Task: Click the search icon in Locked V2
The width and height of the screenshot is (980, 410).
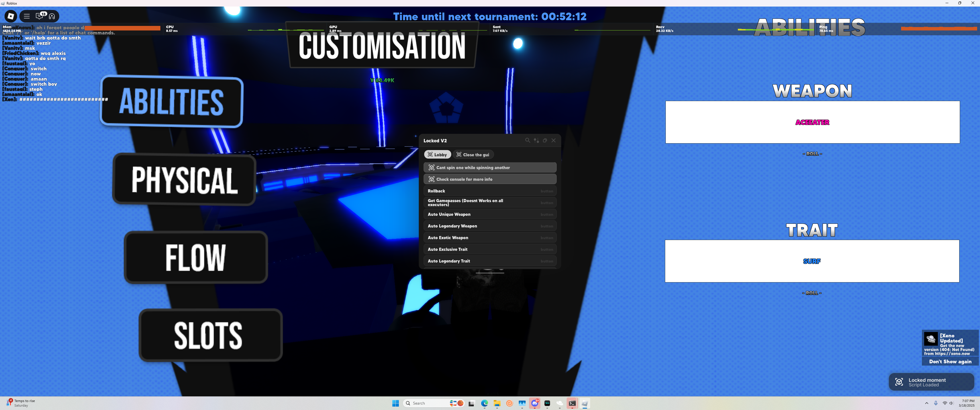Action: click(527, 140)
